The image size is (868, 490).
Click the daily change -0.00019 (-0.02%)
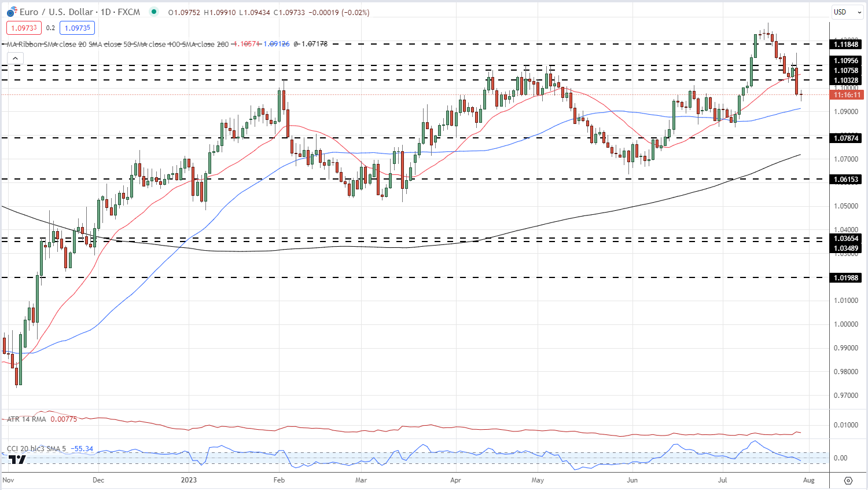pos(339,12)
